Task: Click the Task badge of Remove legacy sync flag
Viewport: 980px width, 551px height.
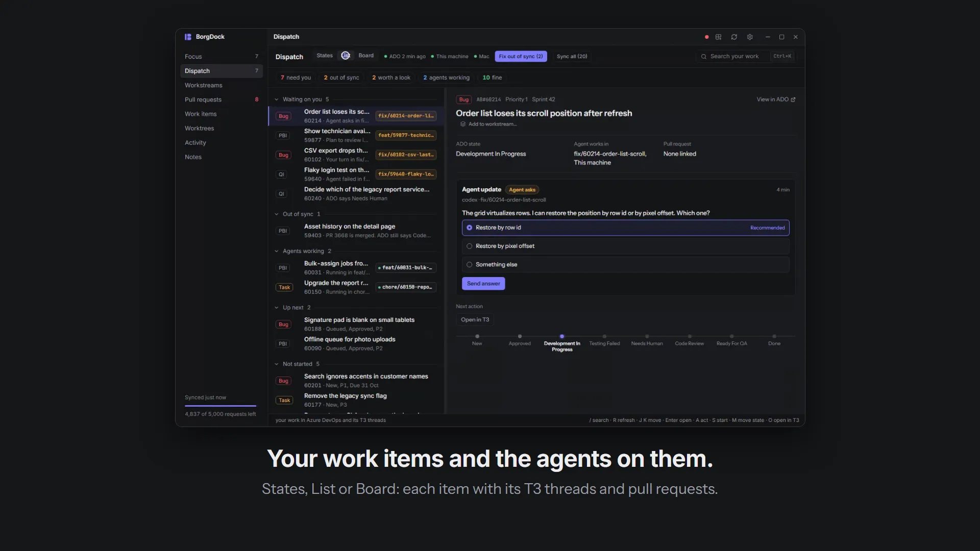Action: click(x=284, y=400)
